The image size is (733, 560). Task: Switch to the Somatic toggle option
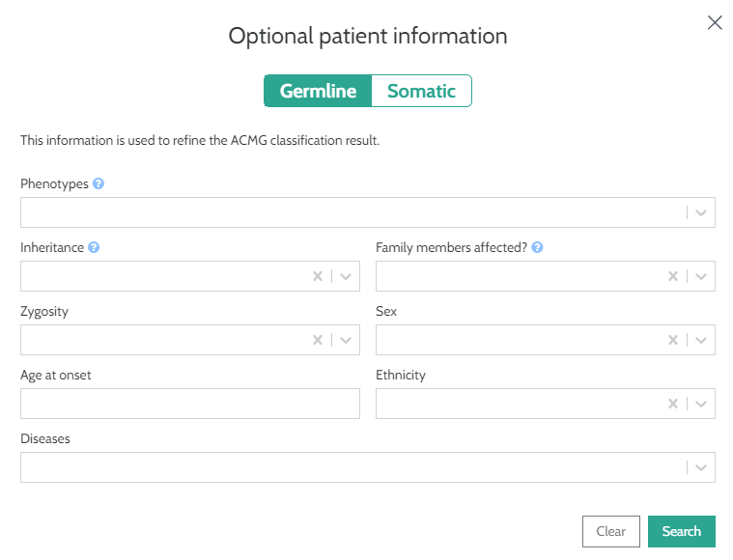click(x=421, y=92)
